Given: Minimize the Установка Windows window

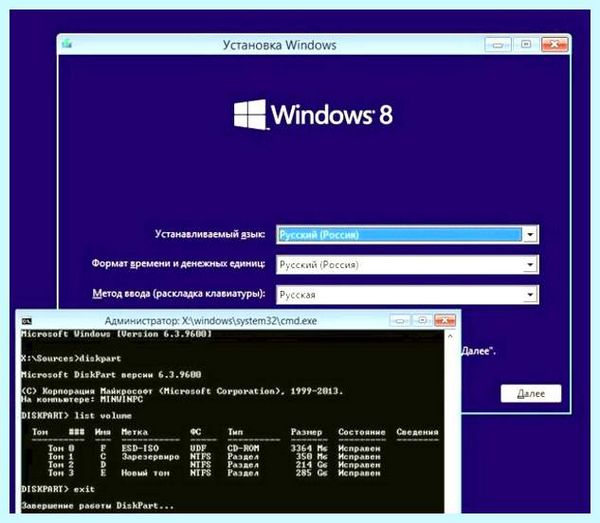Looking at the screenshot, I should [498, 45].
